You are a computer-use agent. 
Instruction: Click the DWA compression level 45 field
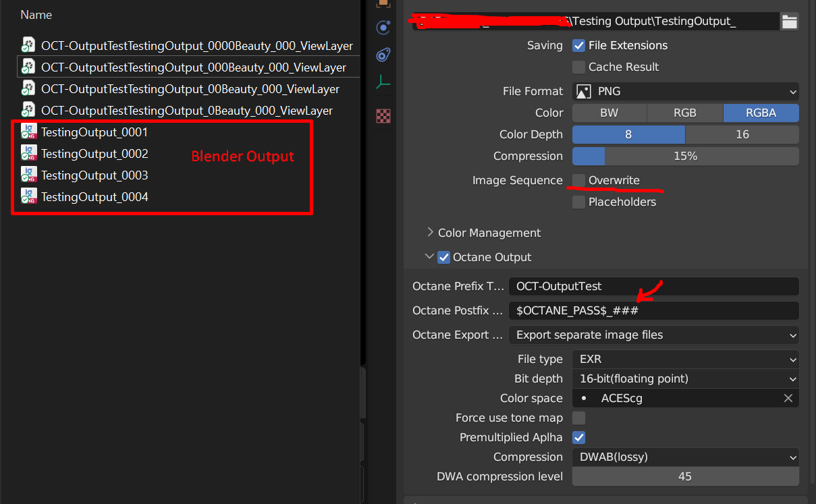[x=686, y=476]
